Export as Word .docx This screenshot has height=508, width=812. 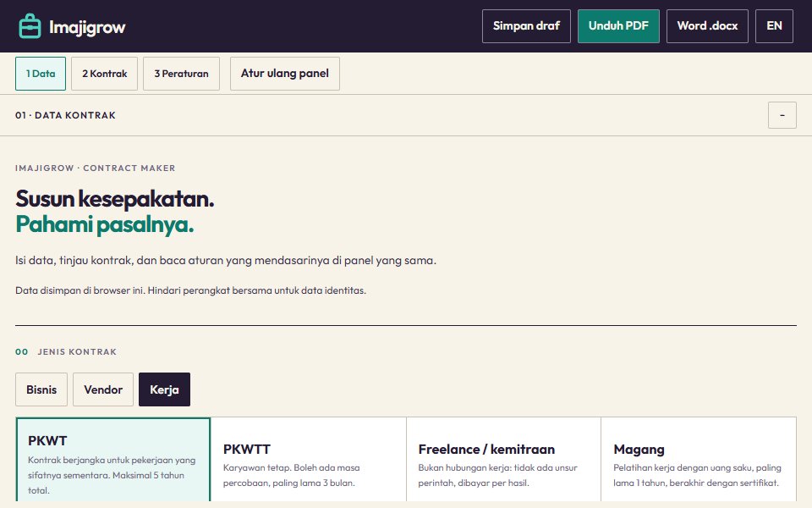click(x=707, y=26)
